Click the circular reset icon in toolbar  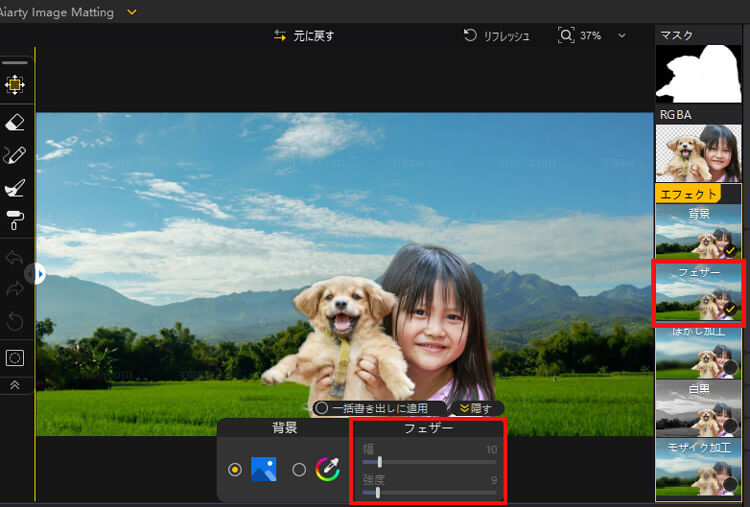tap(15, 322)
